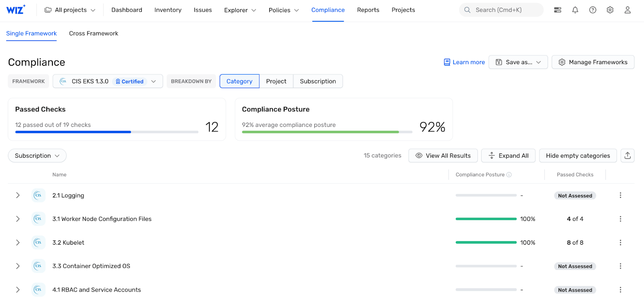Select Project breakdown
644x303 pixels.
pos(276,81)
